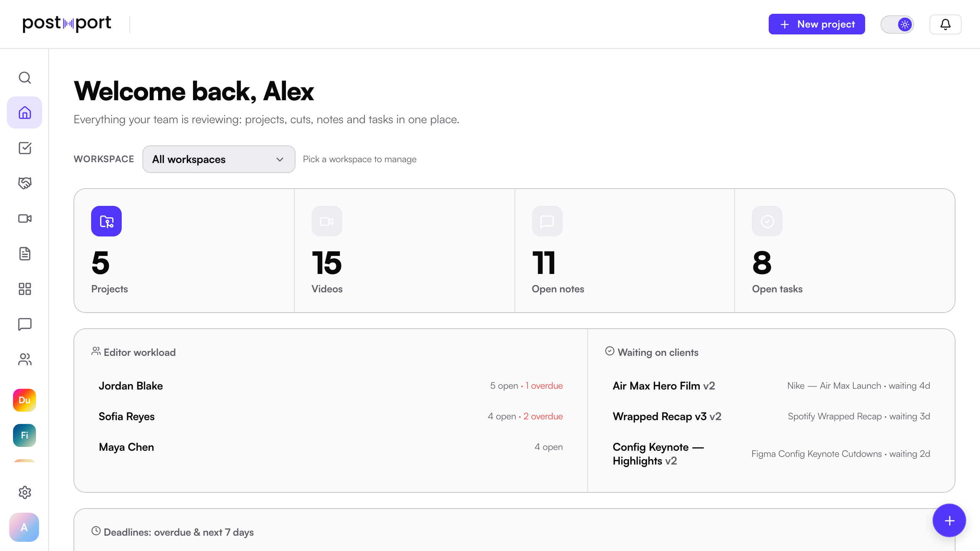Viewport: 980px width, 551px height.
Task: Click the floating plus action button
Action: pyautogui.click(x=949, y=520)
